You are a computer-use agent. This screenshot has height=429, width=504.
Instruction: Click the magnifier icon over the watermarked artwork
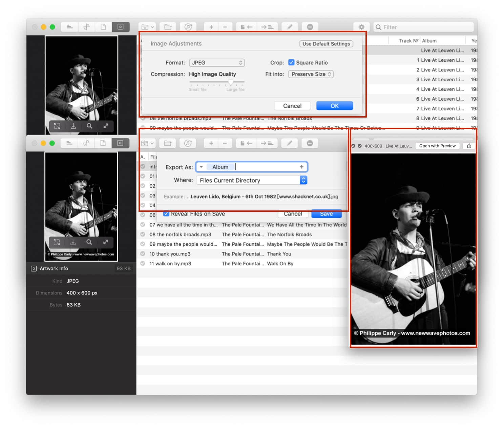tap(89, 242)
